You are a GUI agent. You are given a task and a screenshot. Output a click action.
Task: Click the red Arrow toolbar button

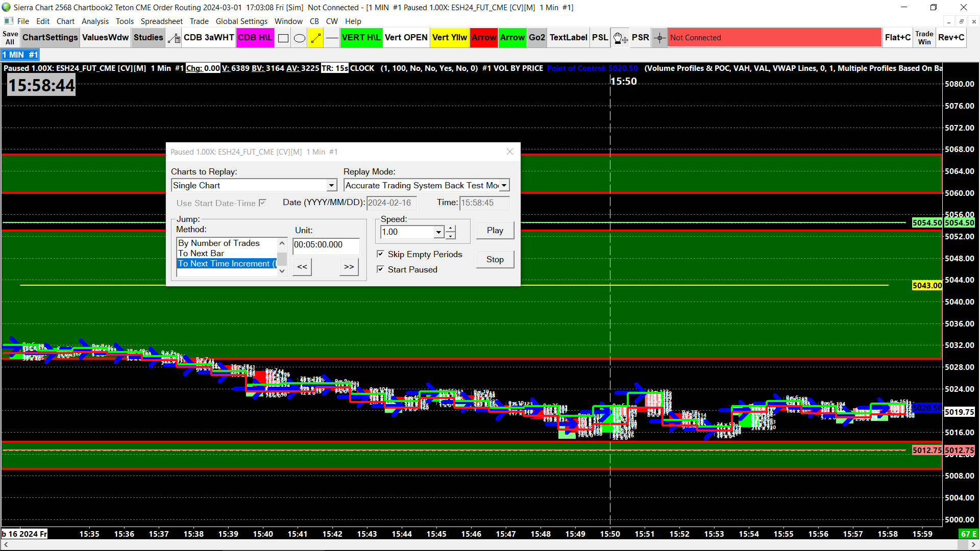coord(483,38)
